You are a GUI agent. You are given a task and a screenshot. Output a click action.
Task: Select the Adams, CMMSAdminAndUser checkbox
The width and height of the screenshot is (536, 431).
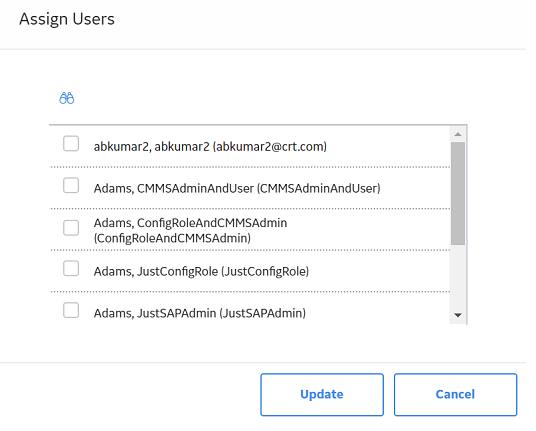pos(71,185)
